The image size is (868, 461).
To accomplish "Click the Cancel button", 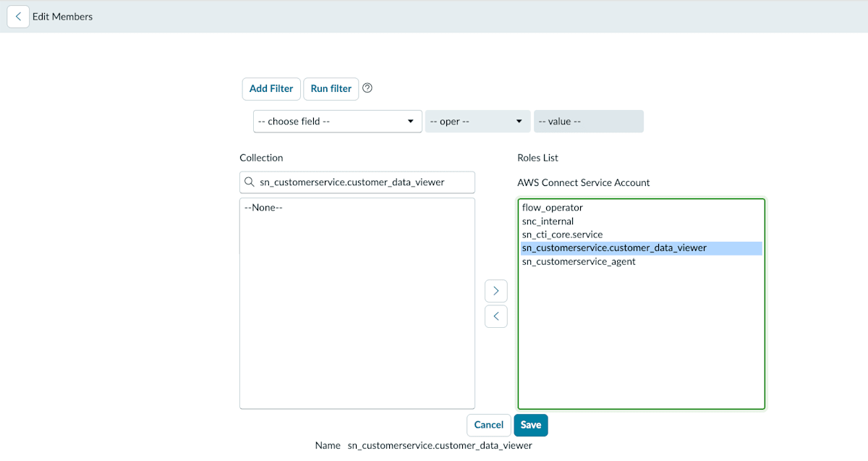I will click(489, 425).
